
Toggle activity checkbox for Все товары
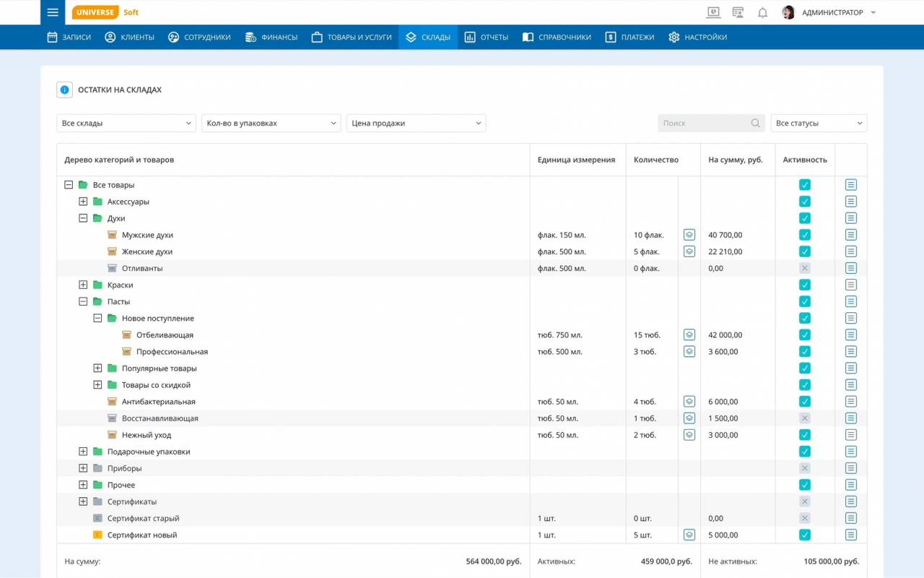[805, 185]
